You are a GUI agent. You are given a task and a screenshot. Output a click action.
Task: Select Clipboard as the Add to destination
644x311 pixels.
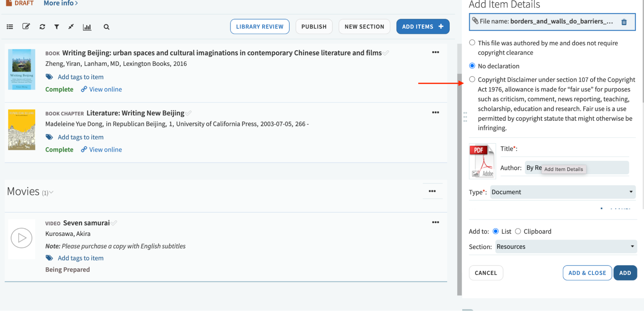point(518,231)
